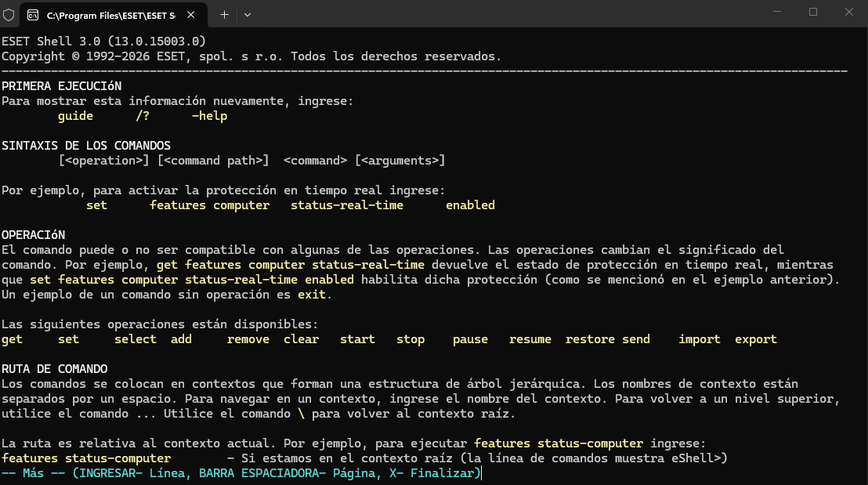
Task: Click the shield icon in the title bar
Action: (9, 15)
